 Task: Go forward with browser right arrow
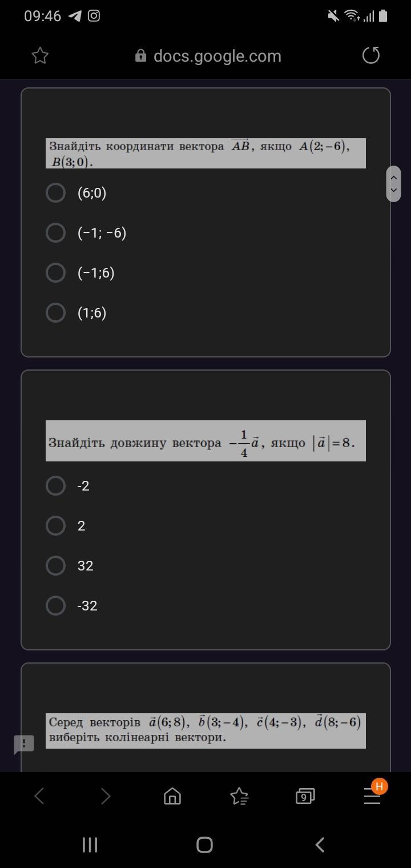click(x=106, y=795)
